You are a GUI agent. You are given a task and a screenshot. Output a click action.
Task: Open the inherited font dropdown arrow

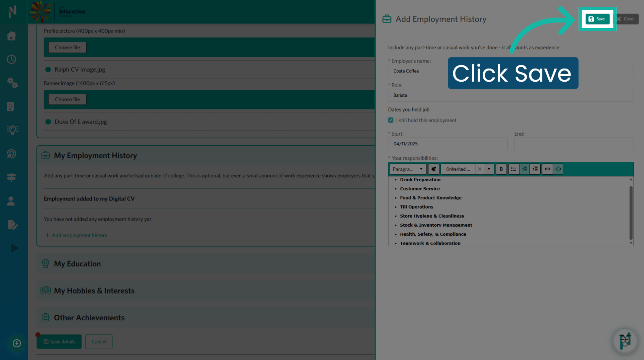point(489,169)
